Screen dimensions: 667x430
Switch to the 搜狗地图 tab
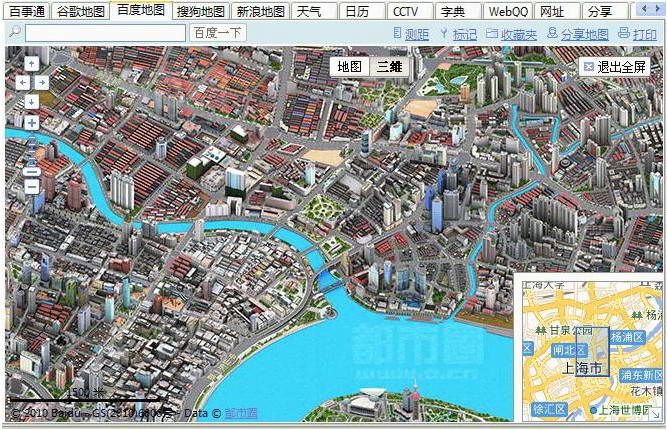tap(201, 11)
